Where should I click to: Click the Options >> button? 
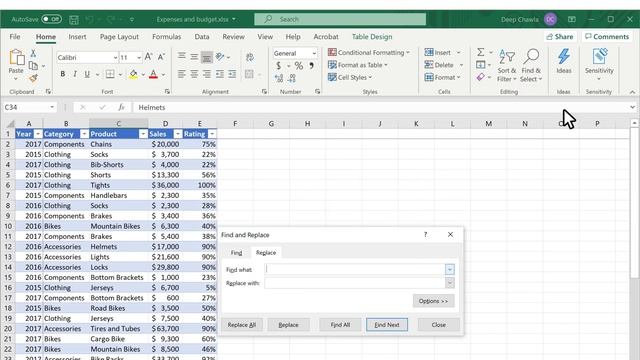pos(433,301)
